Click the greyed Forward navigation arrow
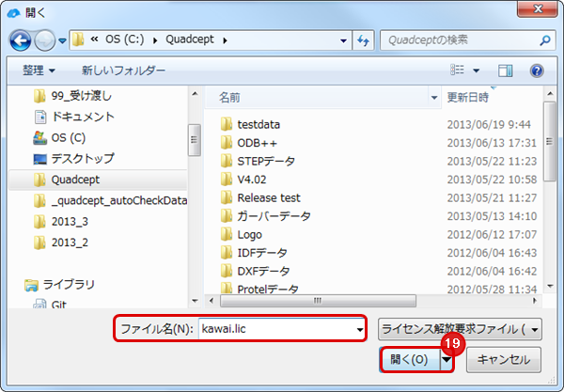Image resolution: width=564 pixels, height=392 pixels. 44,40
